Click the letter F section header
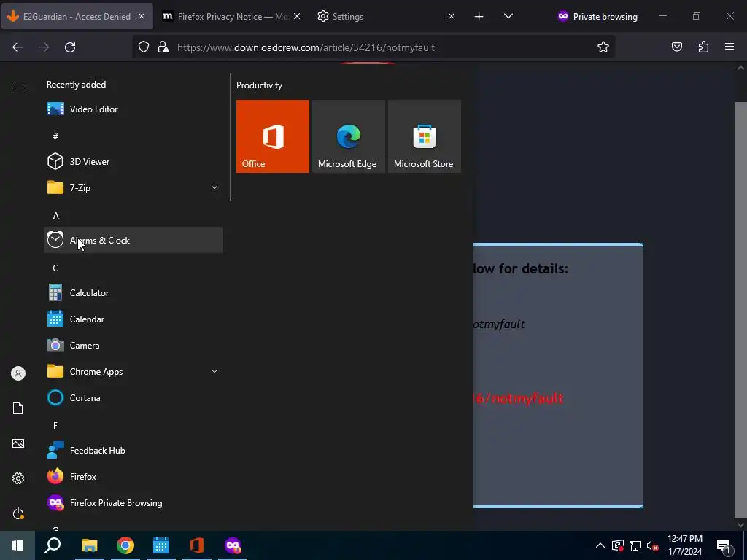Screen dimensions: 747x560 pyautogui.click(x=55, y=425)
